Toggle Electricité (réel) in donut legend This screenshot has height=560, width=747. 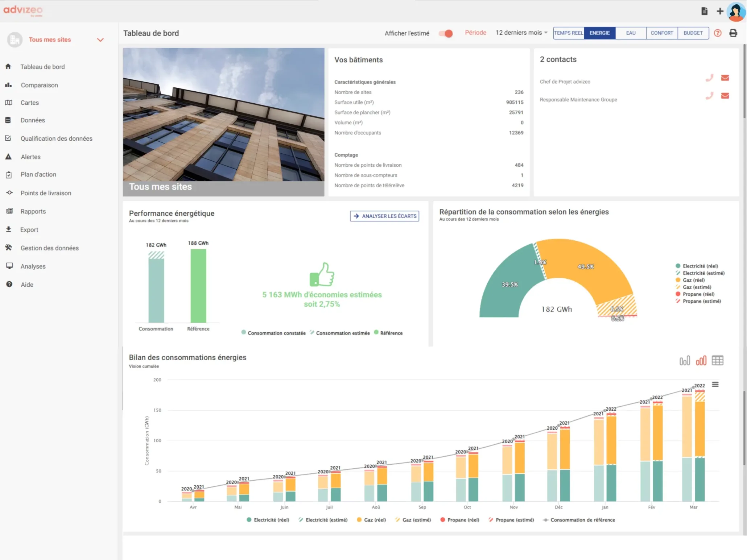pyautogui.click(x=700, y=266)
